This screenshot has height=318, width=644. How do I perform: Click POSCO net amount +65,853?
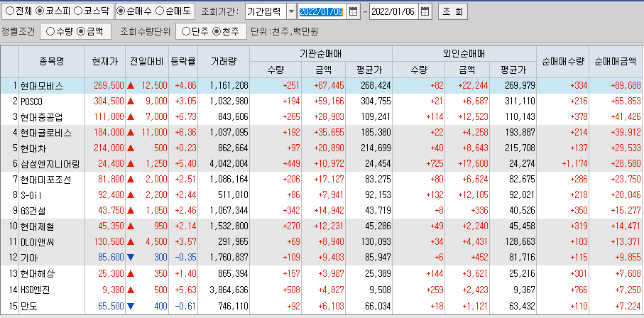[625, 102]
